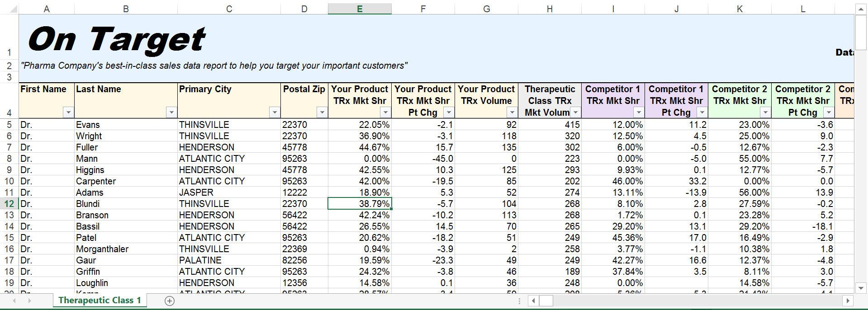Select column D header
Screen dimensions: 868x310
tap(304, 9)
